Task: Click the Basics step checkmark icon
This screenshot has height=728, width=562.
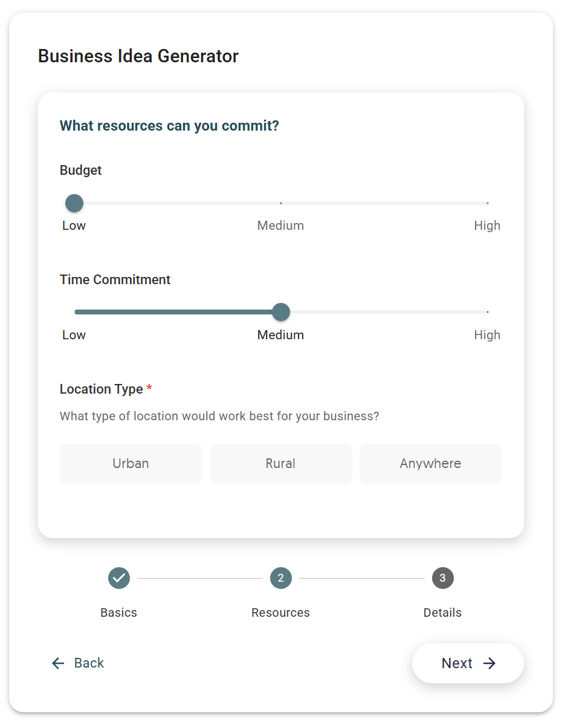Action: 119,578
